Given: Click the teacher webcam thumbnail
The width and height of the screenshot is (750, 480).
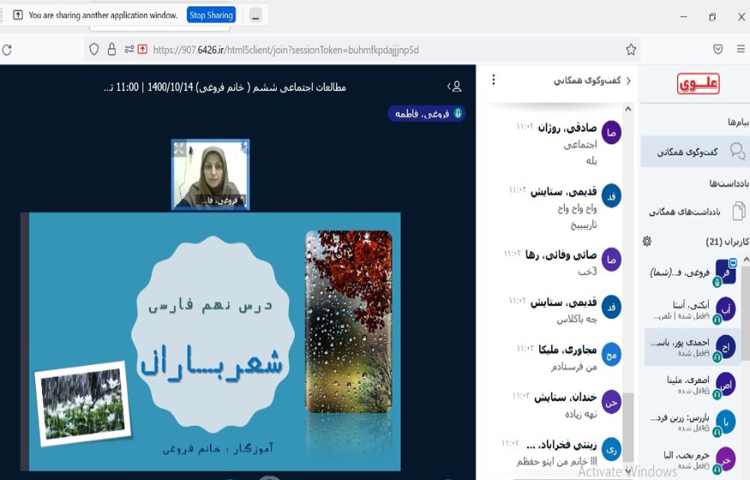Looking at the screenshot, I should pyautogui.click(x=210, y=175).
